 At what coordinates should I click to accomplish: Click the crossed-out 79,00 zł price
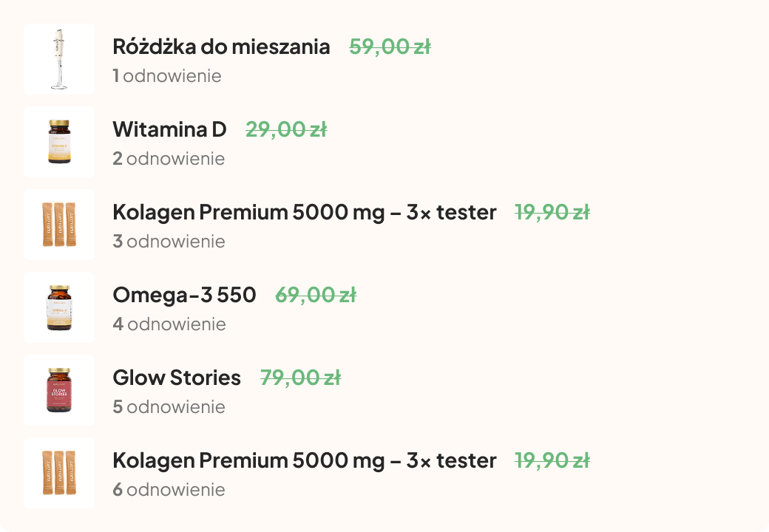[x=301, y=378]
